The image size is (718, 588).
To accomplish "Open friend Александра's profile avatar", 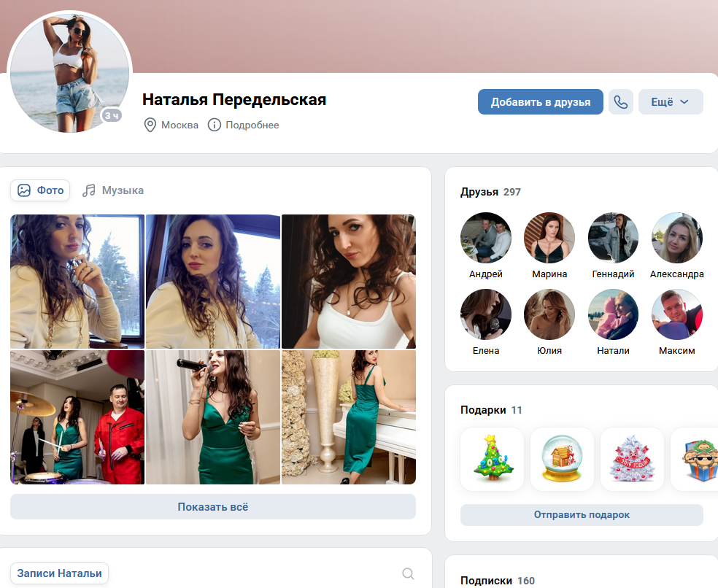I will (677, 238).
